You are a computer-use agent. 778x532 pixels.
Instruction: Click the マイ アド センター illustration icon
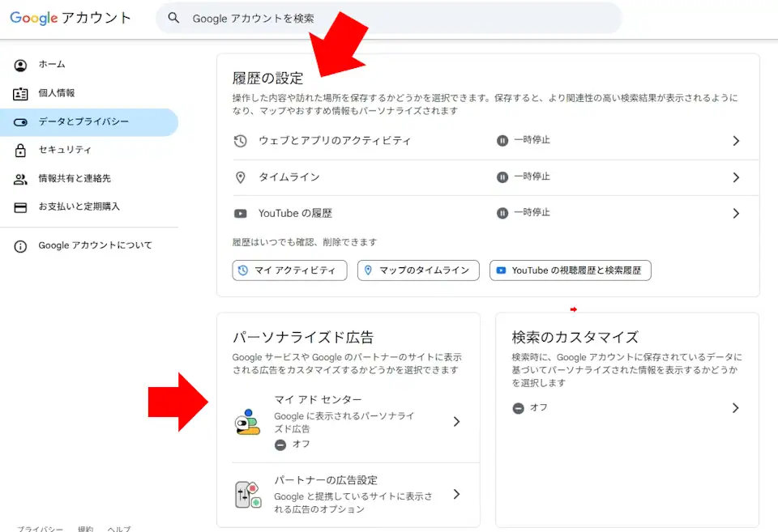coord(246,422)
